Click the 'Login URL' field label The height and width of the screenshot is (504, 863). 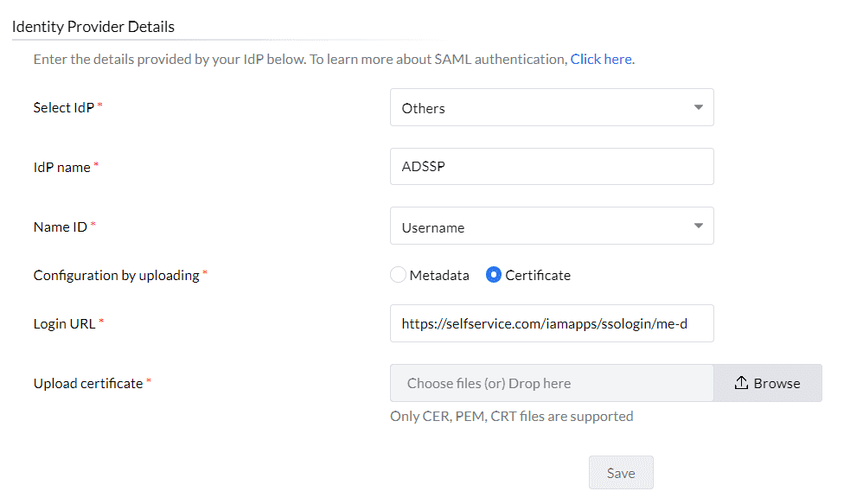pyautogui.click(x=65, y=323)
